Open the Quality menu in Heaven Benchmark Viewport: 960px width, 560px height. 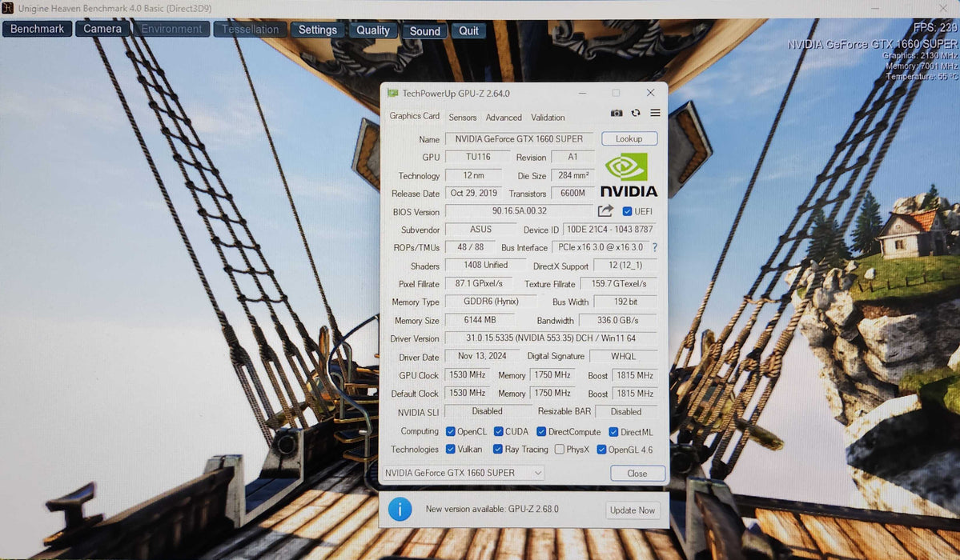373,30
